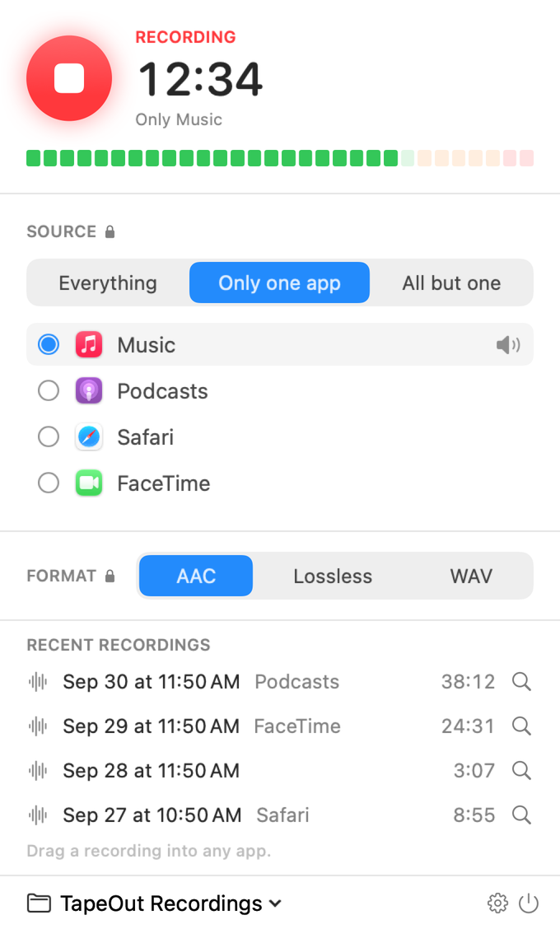Click waveform icon of Sep 30 recording
Viewport: 560px width, 929px height.
(x=38, y=681)
